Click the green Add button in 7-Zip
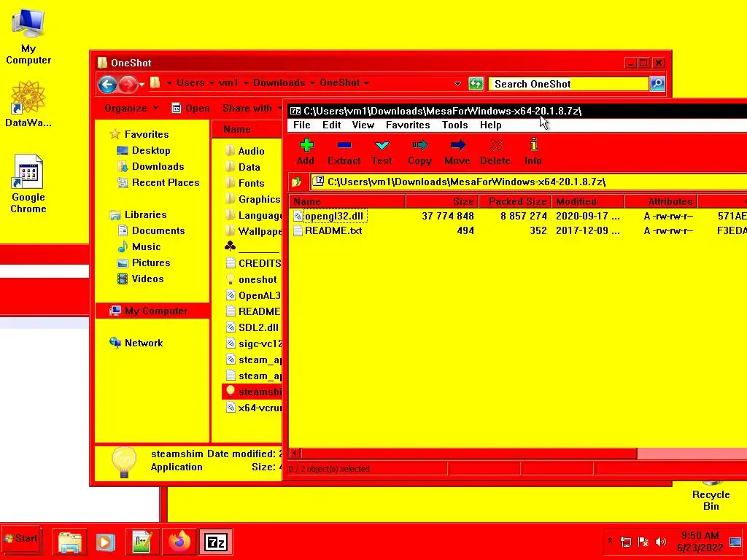747x560 pixels. tap(306, 152)
